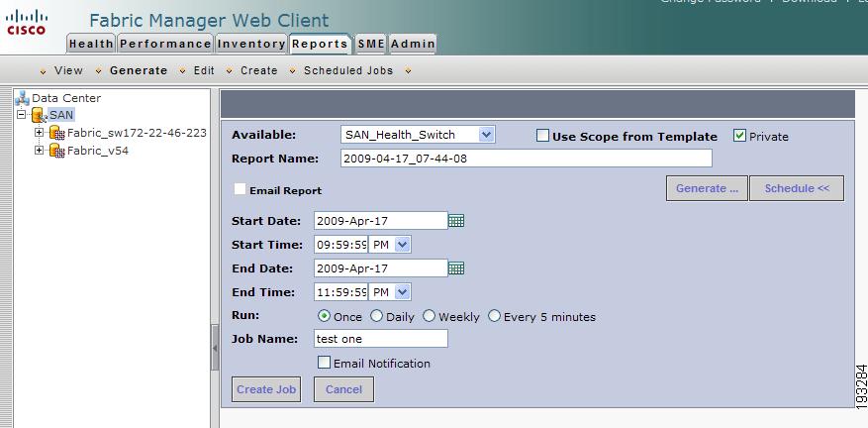Open the Generate submenu
Image resolution: width=868 pixels, height=428 pixels.
139,71
